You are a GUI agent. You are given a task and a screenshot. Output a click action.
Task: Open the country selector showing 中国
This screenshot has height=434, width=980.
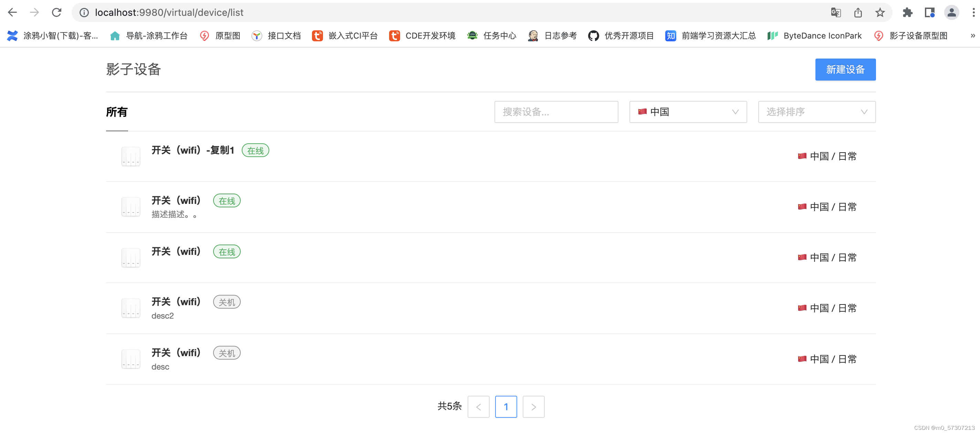(687, 112)
